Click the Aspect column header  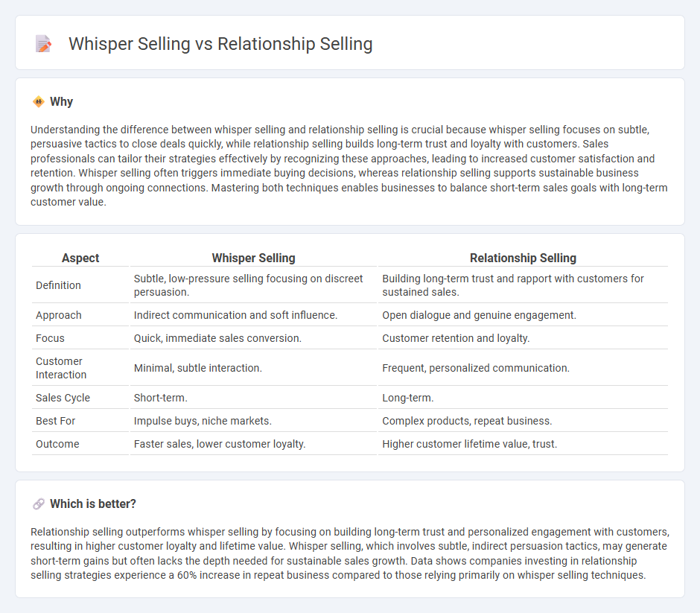80,258
